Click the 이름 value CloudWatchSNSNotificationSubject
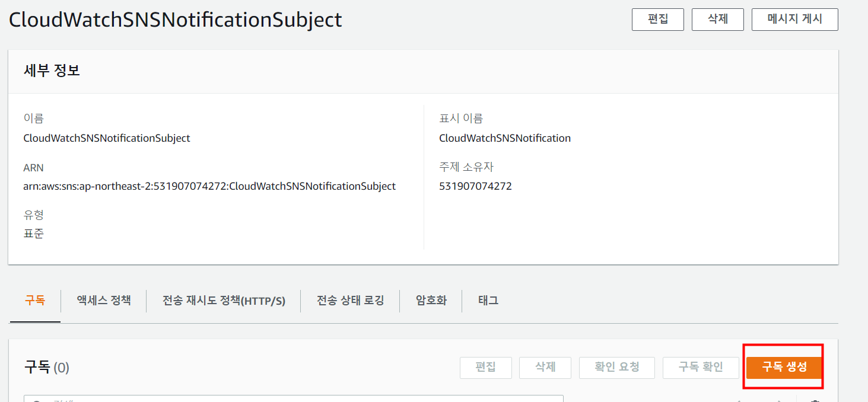The height and width of the screenshot is (402, 868). (x=107, y=138)
